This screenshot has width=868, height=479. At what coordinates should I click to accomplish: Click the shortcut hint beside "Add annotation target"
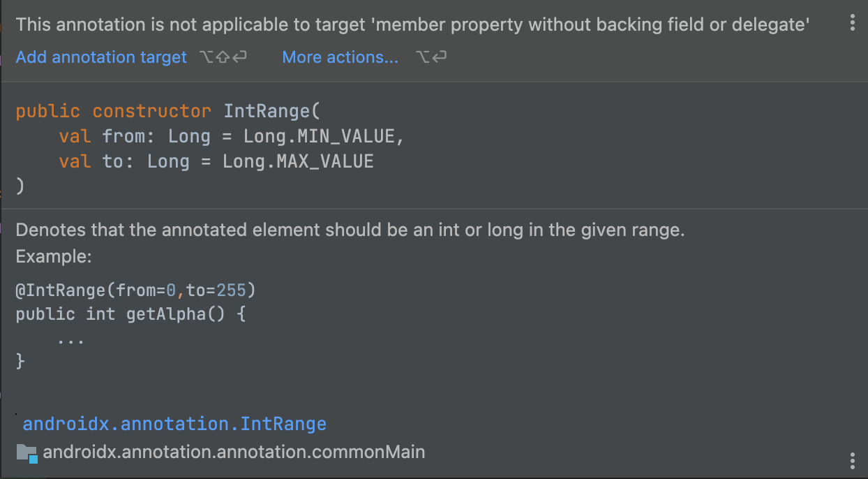pos(223,57)
